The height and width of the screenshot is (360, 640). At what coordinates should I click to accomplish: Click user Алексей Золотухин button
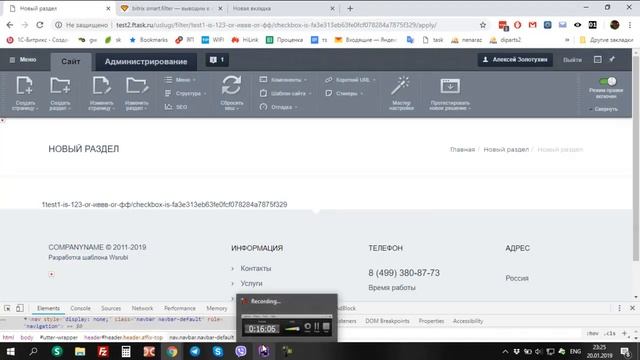(x=515, y=60)
